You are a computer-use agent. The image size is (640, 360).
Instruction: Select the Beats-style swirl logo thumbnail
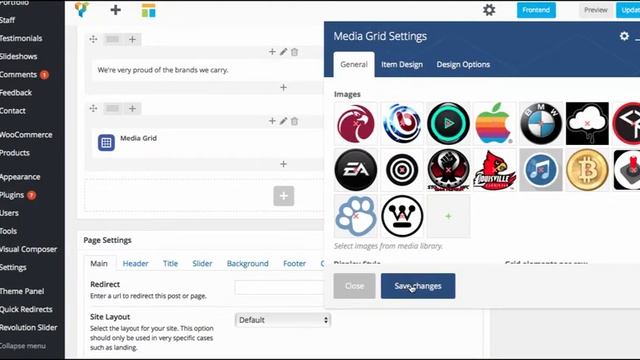pos(402,124)
